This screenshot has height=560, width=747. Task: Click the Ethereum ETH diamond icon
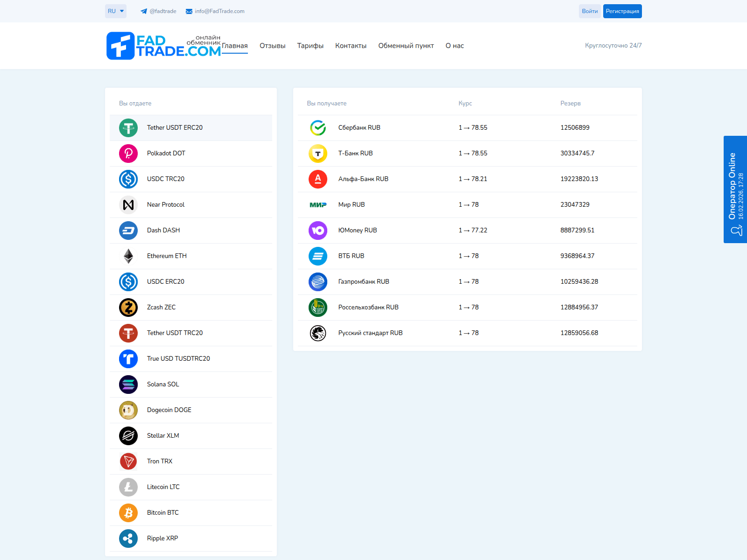(128, 256)
